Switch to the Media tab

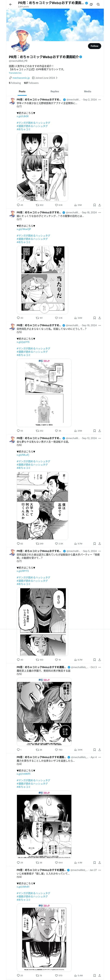(x=88, y=91)
